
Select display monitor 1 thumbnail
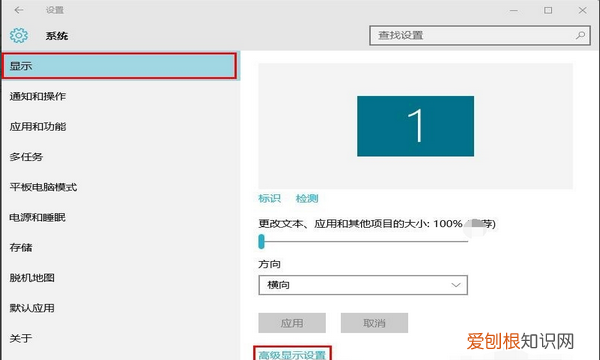(415, 126)
